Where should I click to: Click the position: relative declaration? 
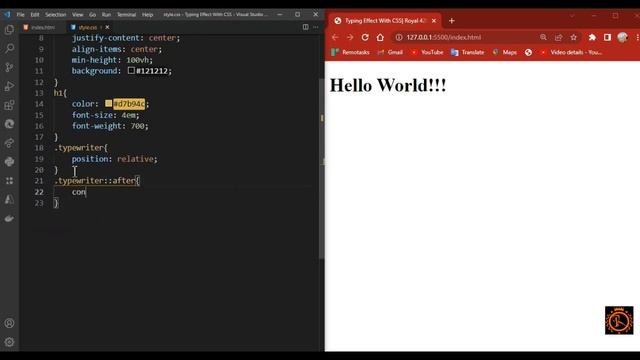click(x=114, y=159)
